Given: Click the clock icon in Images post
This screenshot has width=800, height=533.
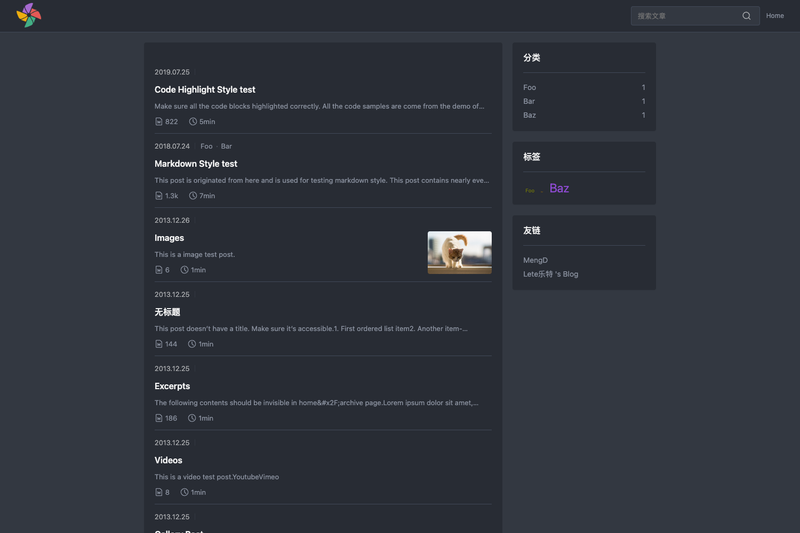Looking at the screenshot, I should 185,270.
